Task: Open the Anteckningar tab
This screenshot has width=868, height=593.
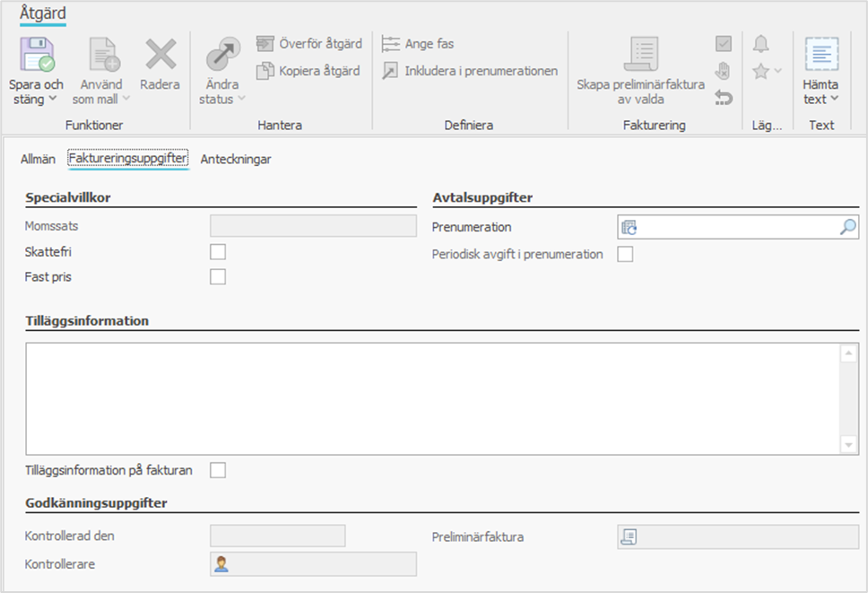Action: 236,159
